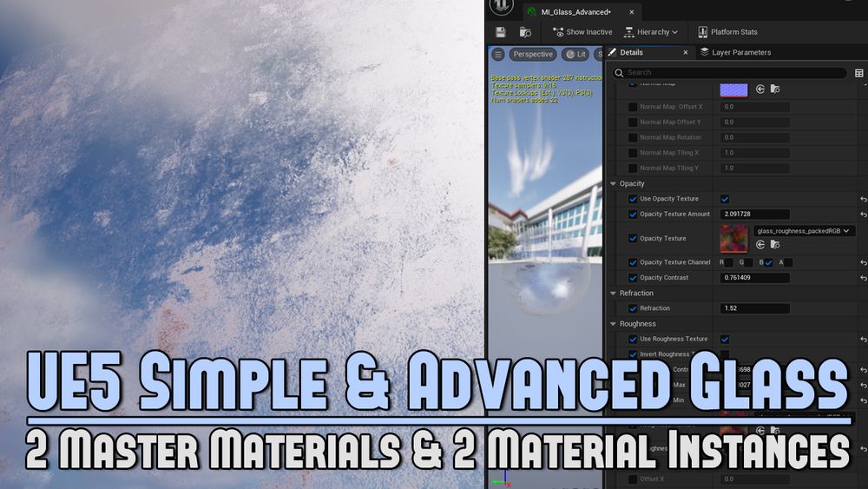This screenshot has height=489, width=868.
Task: Disable the Opacity Texture Amount override checkbox
Action: 633,215
